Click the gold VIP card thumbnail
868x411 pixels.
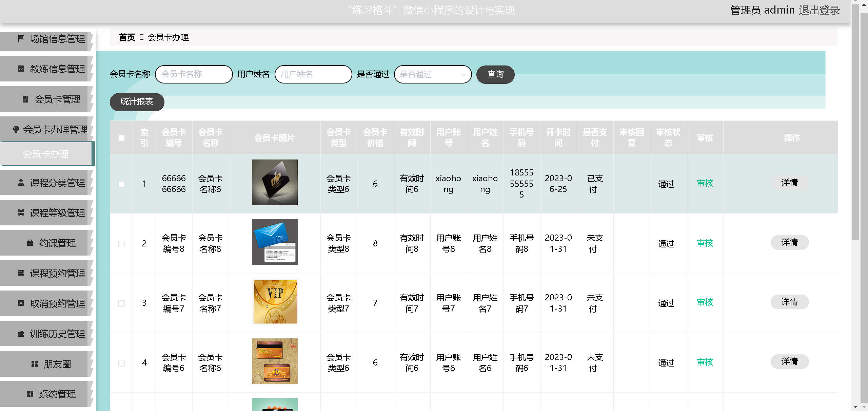click(x=275, y=302)
